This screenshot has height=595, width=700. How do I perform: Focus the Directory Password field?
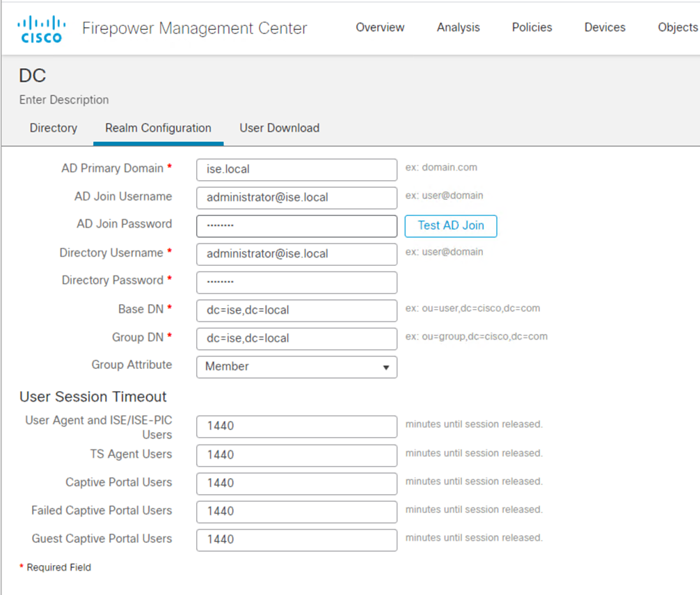296,282
